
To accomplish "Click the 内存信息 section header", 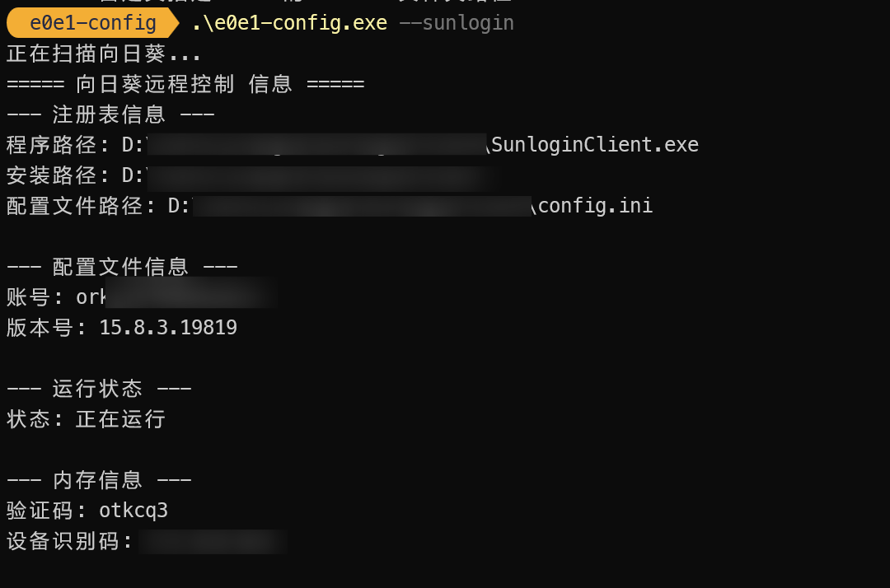I will (x=99, y=480).
